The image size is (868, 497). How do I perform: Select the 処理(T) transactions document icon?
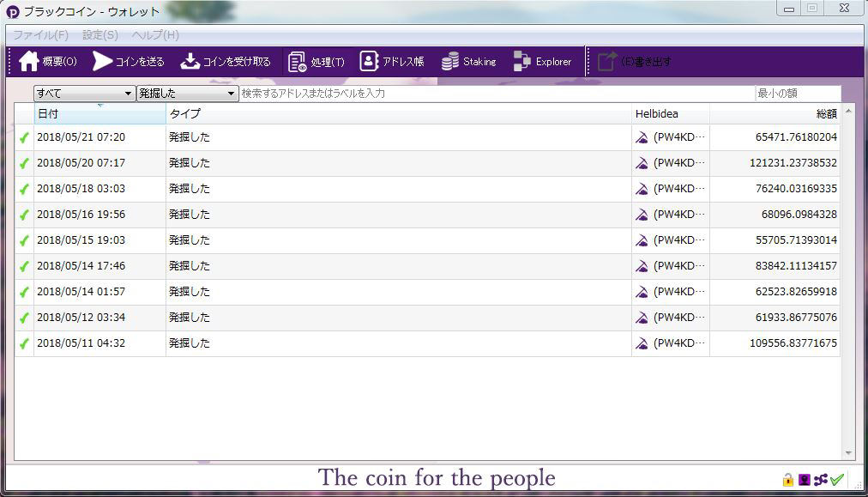coord(298,62)
